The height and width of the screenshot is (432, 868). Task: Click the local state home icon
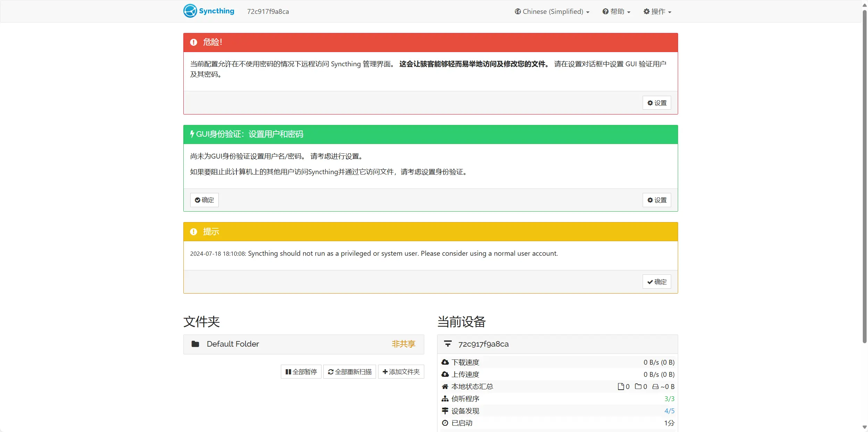(445, 387)
